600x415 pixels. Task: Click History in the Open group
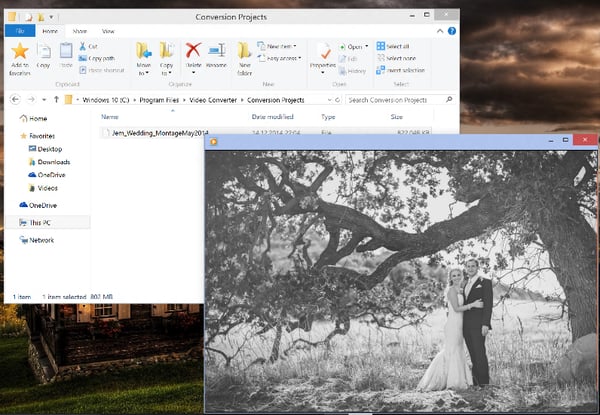coord(352,71)
